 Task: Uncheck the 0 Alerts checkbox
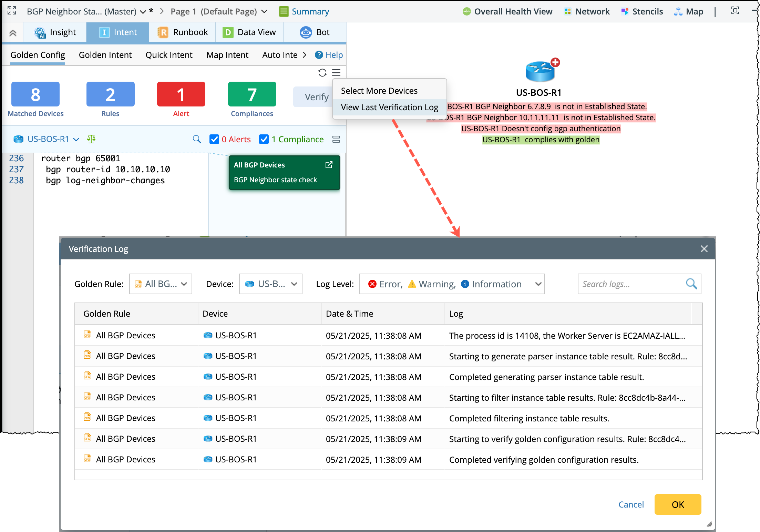point(214,139)
